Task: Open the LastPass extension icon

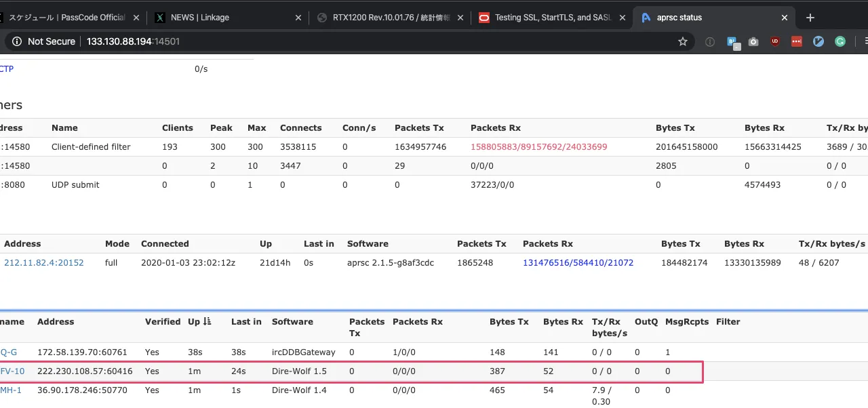Action: click(x=797, y=41)
